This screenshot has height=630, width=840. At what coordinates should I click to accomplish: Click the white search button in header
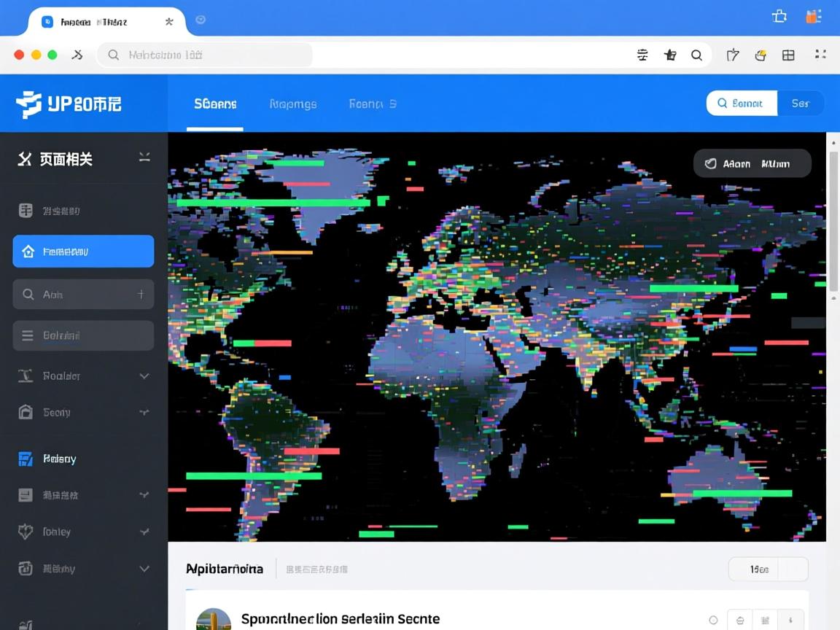(x=742, y=104)
